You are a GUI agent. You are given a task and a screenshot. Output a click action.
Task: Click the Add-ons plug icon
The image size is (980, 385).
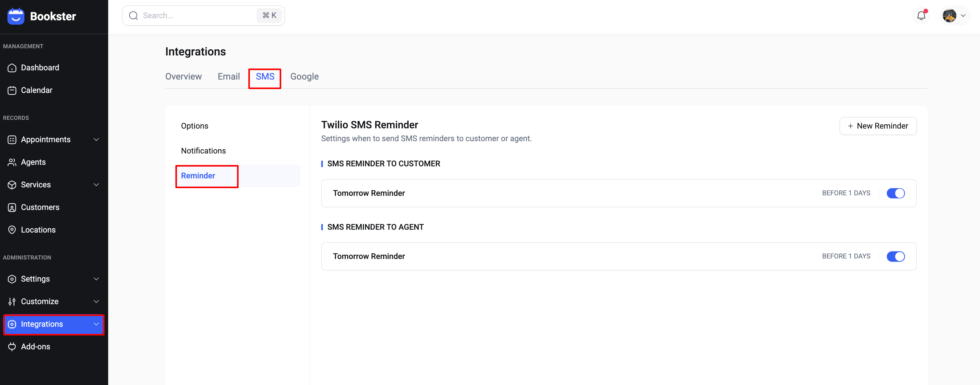(12, 346)
